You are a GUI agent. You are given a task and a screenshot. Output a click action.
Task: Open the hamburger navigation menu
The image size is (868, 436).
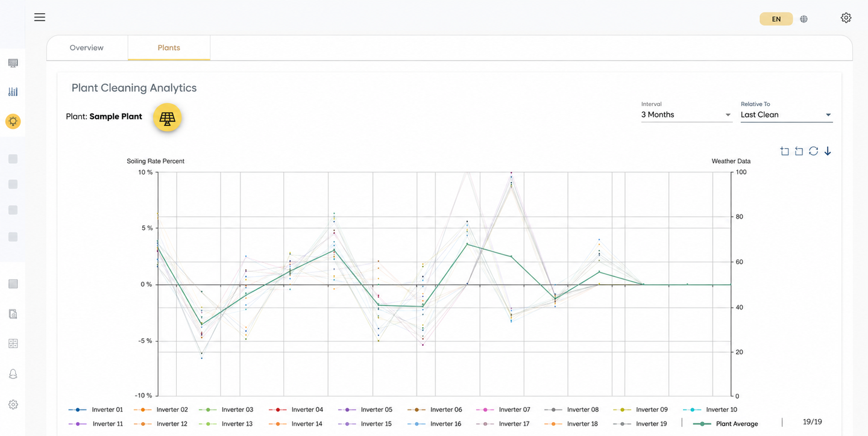click(40, 17)
